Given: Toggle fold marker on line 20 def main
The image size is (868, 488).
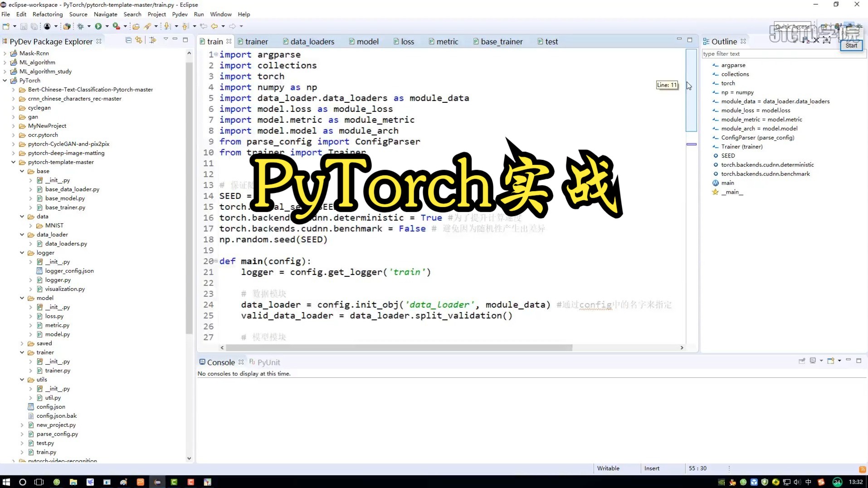Looking at the screenshot, I should (216, 261).
